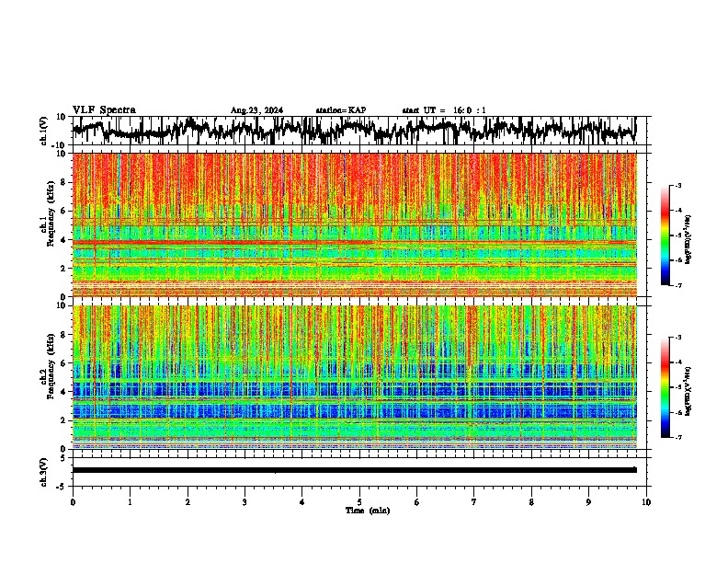The width and height of the screenshot is (728, 563).
Task: Click time axis tick label "2"
Action: pyautogui.click(x=188, y=502)
